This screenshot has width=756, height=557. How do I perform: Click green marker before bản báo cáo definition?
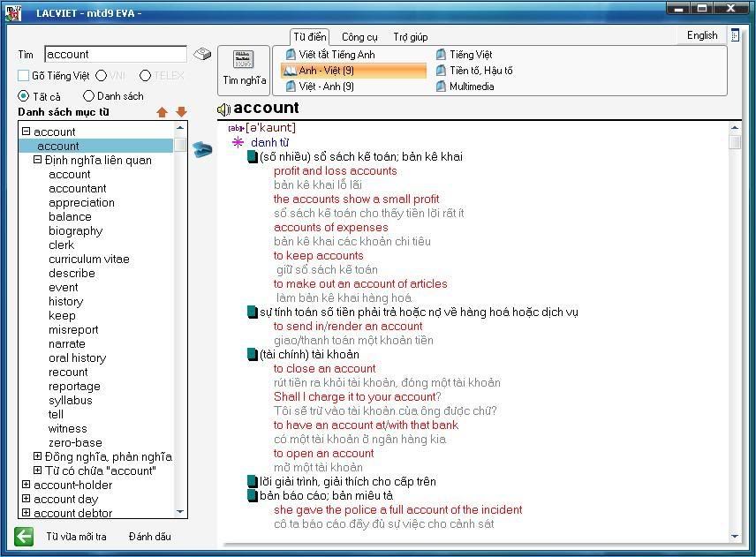(253, 495)
